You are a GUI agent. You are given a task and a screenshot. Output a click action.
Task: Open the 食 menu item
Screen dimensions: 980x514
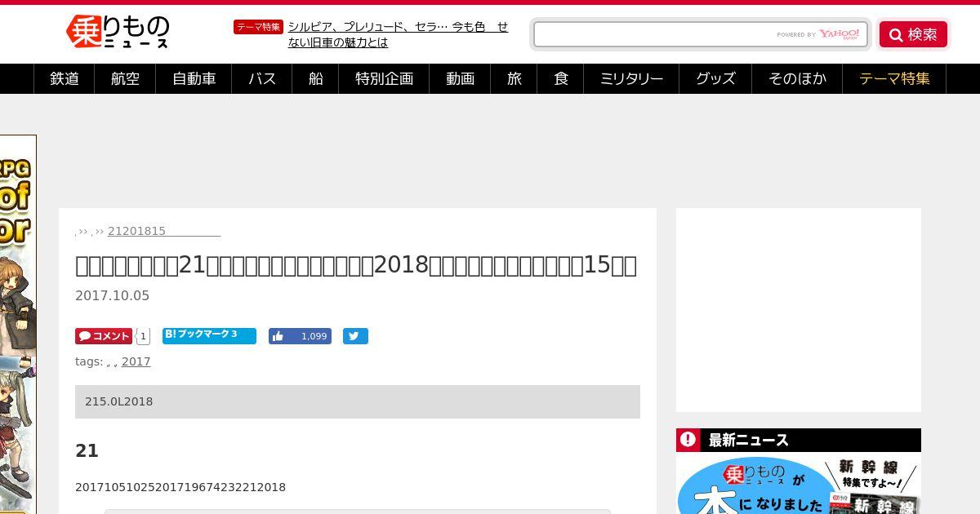click(560, 78)
